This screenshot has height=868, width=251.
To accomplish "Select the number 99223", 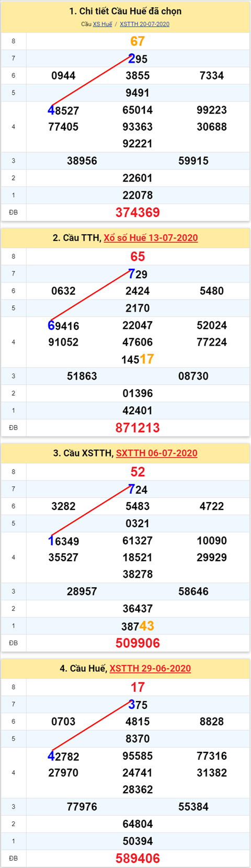I will (x=212, y=110).
